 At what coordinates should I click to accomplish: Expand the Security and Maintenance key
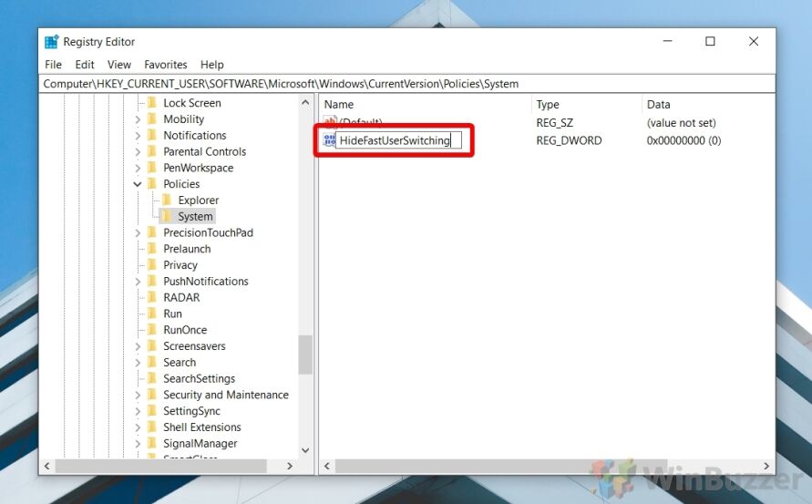click(x=138, y=395)
